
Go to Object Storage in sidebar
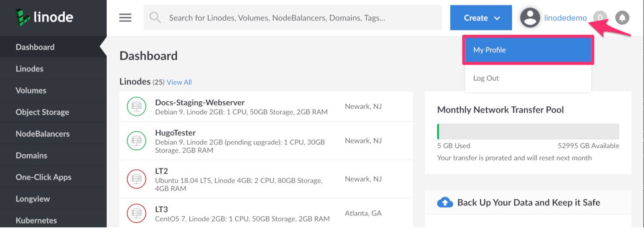pos(42,112)
